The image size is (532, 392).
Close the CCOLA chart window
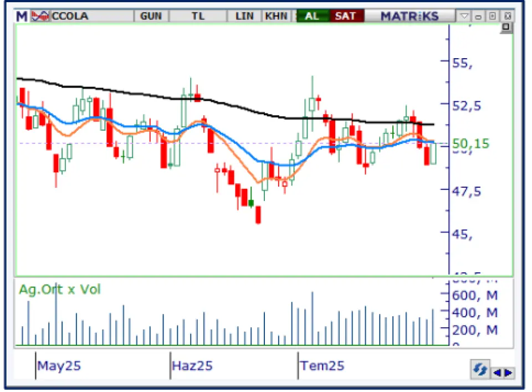(508, 16)
